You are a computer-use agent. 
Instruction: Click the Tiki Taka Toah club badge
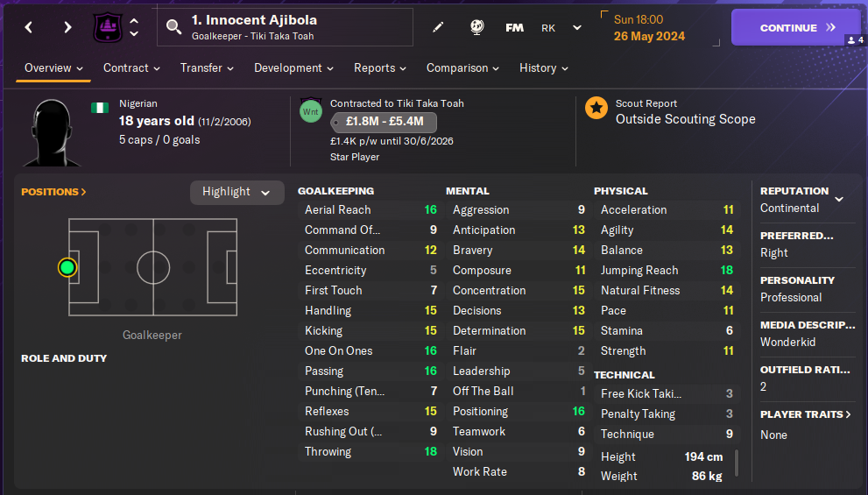[x=108, y=27]
